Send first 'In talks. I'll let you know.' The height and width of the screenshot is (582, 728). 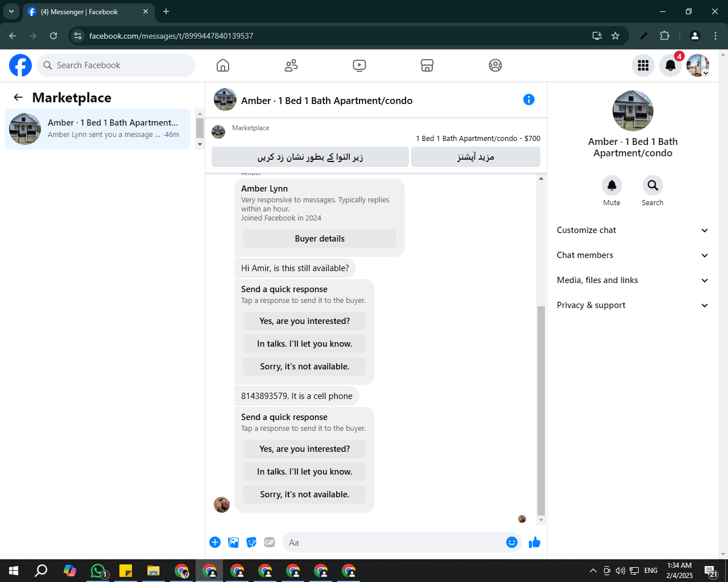coord(305,344)
